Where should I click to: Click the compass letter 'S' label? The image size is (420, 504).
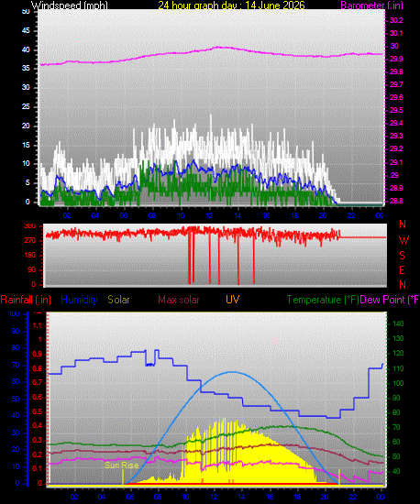402,256
